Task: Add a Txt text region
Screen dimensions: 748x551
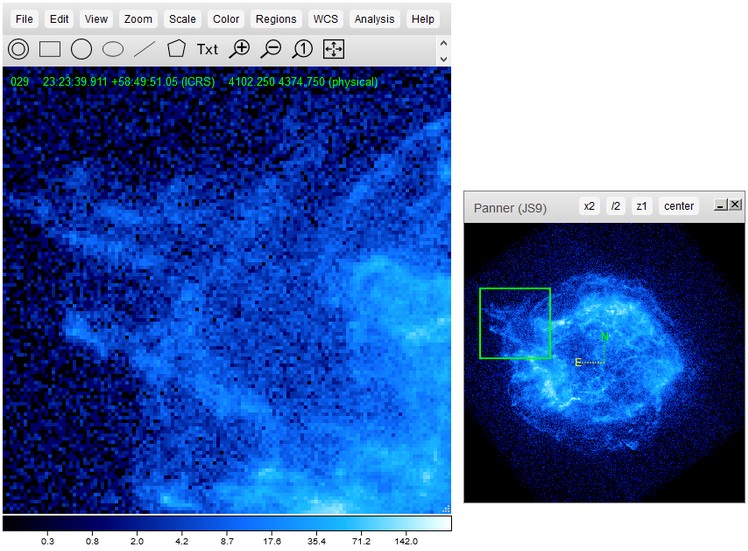Action: 207,49
